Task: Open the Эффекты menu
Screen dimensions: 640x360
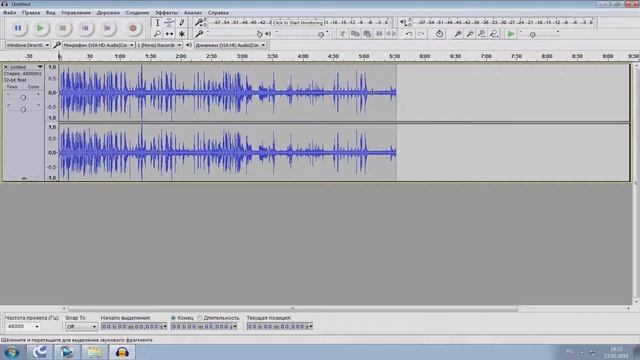Action: point(166,13)
